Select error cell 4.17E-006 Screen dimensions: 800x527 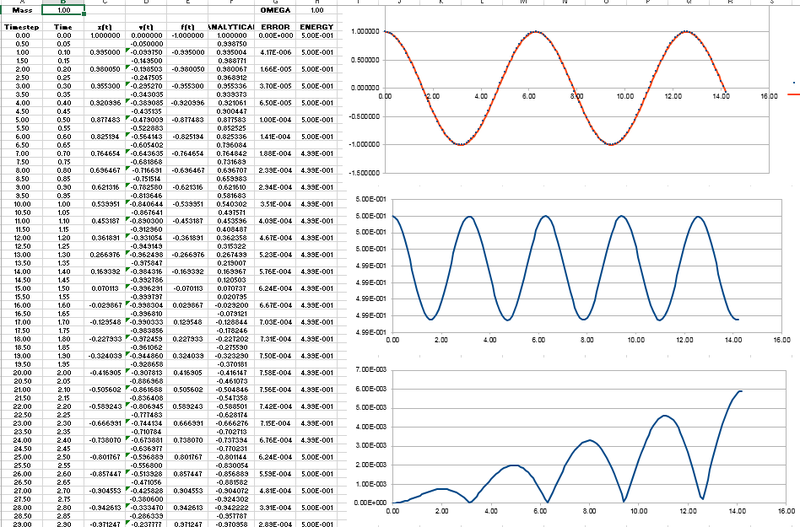point(275,53)
